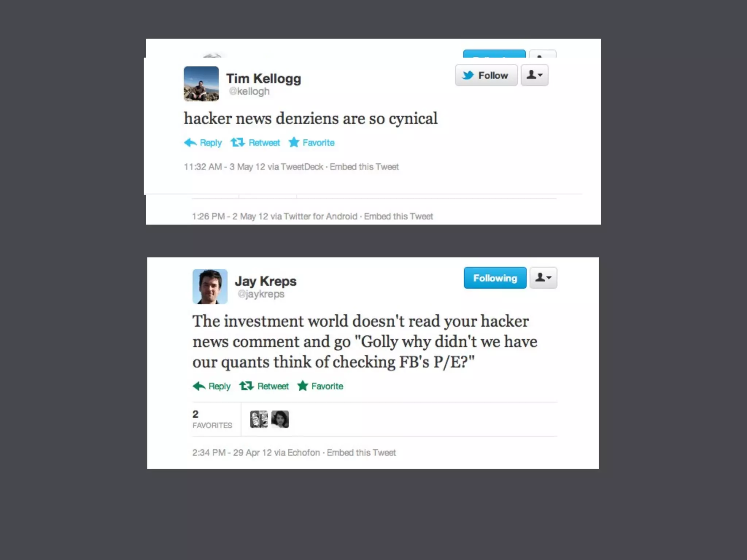Toggle the blue Following button for Jay Kreps
This screenshot has height=560, width=747.
495,278
